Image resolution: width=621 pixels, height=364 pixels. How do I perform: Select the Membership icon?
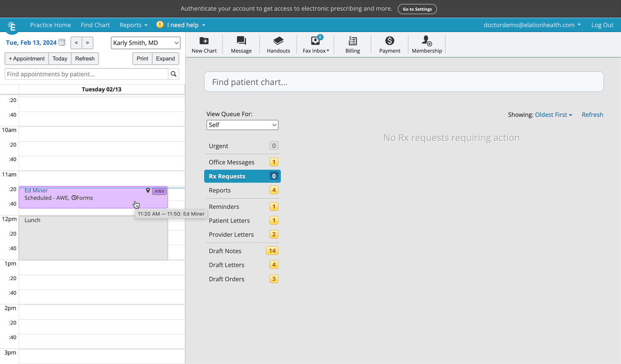click(x=426, y=44)
